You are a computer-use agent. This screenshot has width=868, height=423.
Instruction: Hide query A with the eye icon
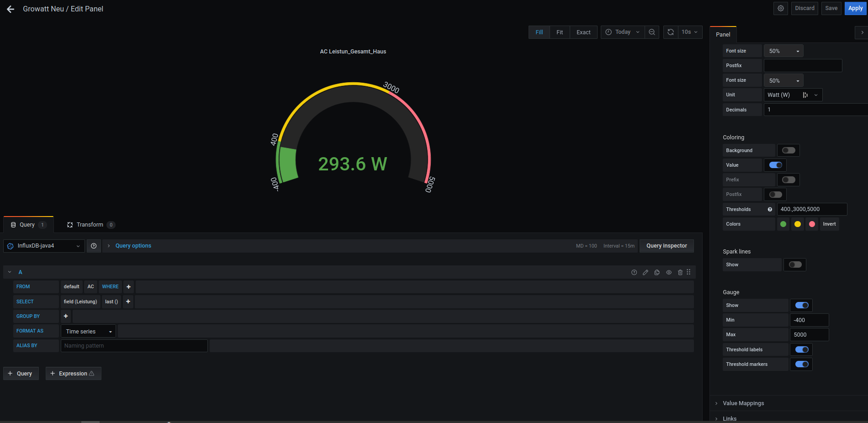(669, 272)
